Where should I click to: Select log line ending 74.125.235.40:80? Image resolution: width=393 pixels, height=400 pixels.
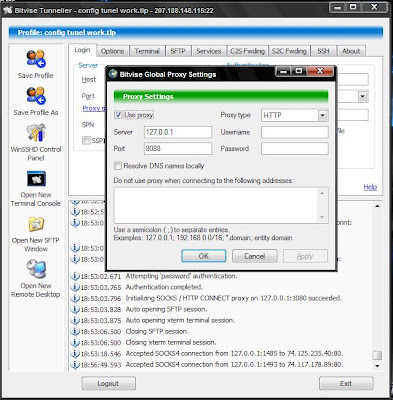pyautogui.click(x=234, y=353)
